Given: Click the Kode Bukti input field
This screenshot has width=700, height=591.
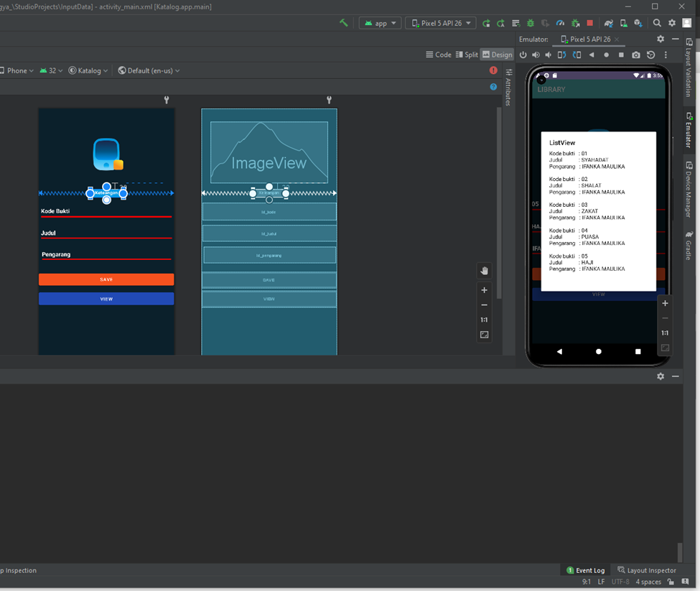Looking at the screenshot, I should 106,212.
